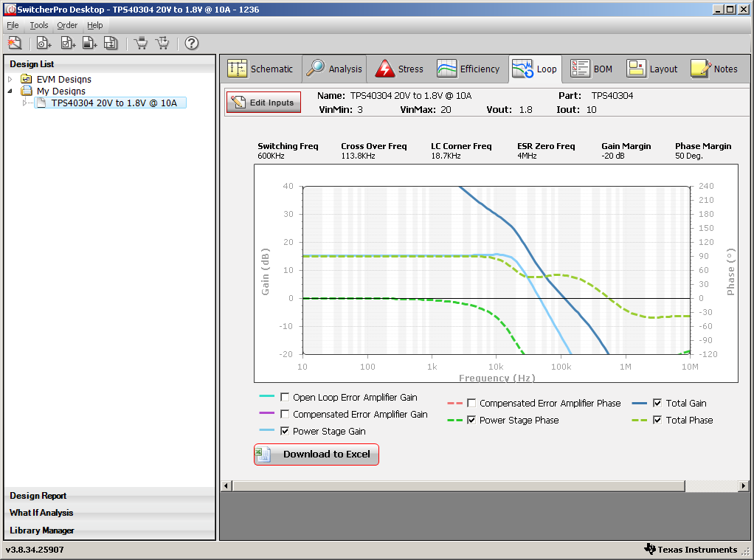
Task: Click the horizontal scrollbar right arrow
Action: (744, 486)
